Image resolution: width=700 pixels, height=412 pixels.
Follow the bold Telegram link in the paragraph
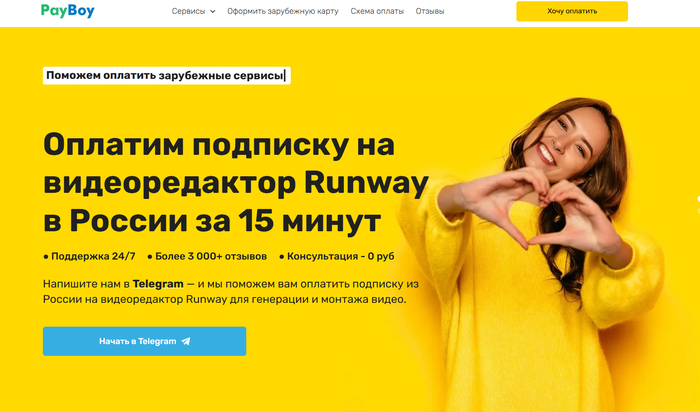[x=158, y=284]
